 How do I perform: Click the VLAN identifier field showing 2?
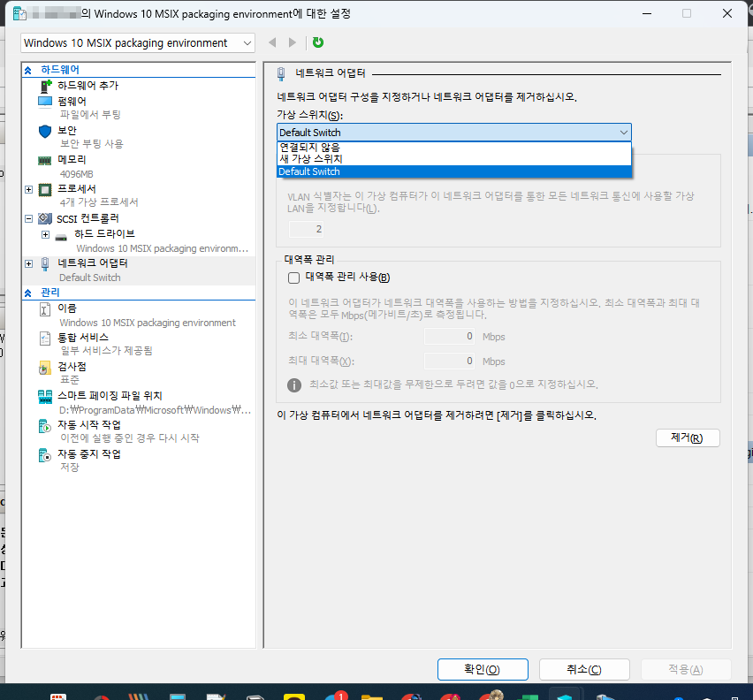point(306,230)
